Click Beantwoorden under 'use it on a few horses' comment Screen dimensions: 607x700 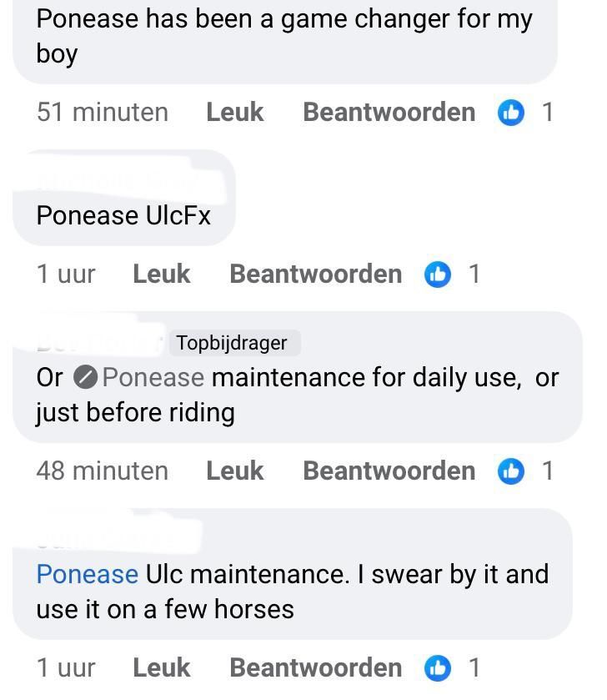[315, 667]
